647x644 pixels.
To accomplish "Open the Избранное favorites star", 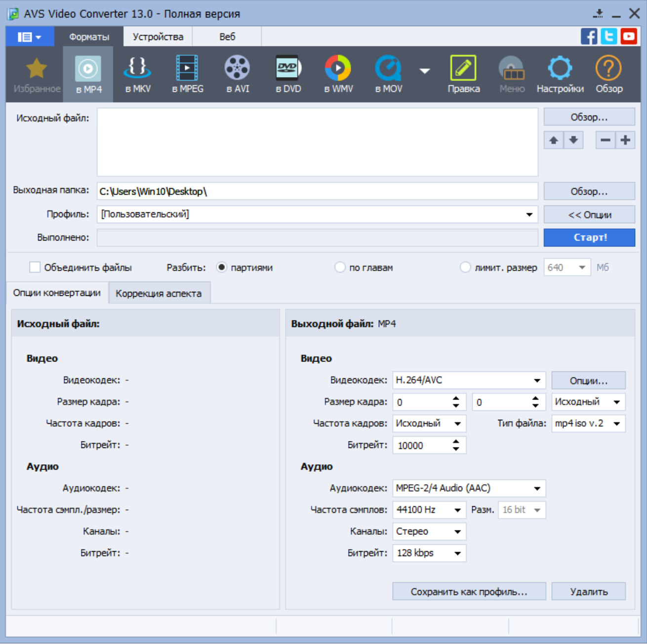I will pyautogui.click(x=37, y=75).
